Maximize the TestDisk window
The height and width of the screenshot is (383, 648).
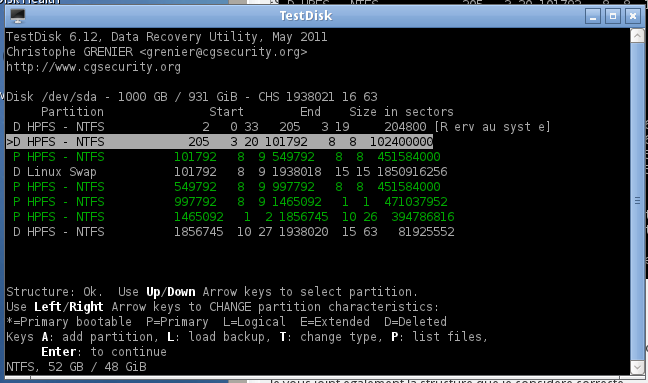click(613, 17)
